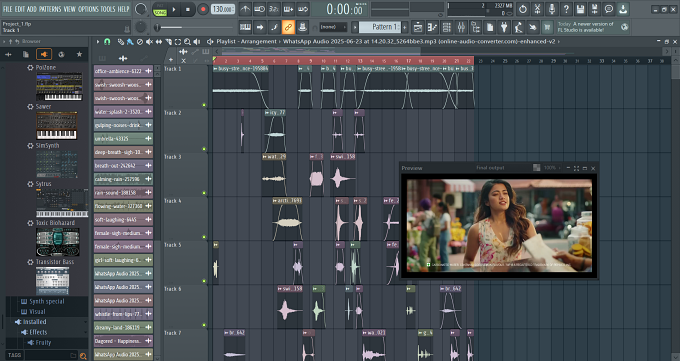The height and width of the screenshot is (361, 680).
Task: Click the newer version available notice
Action: (585, 27)
